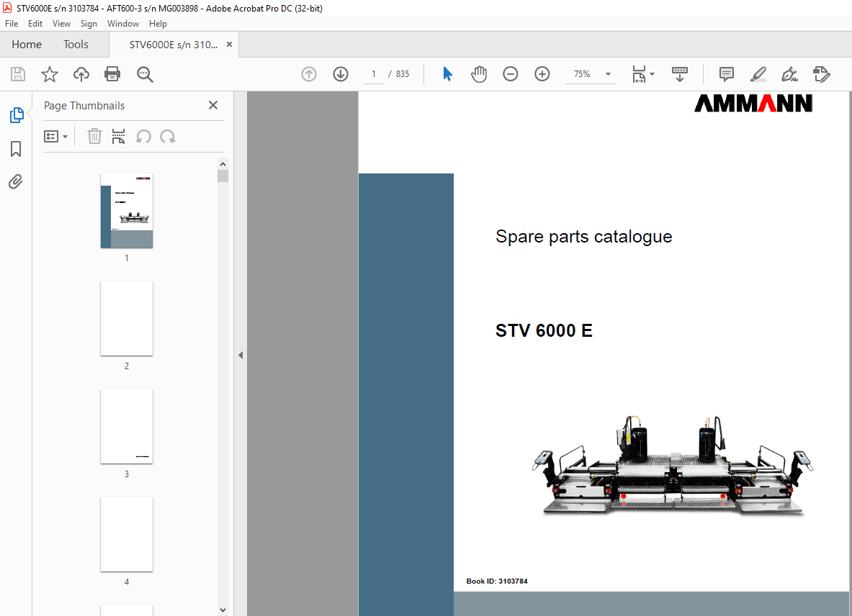Go to the next page with the down arrow
Viewport: 852px width, 616px height.
[x=341, y=74]
